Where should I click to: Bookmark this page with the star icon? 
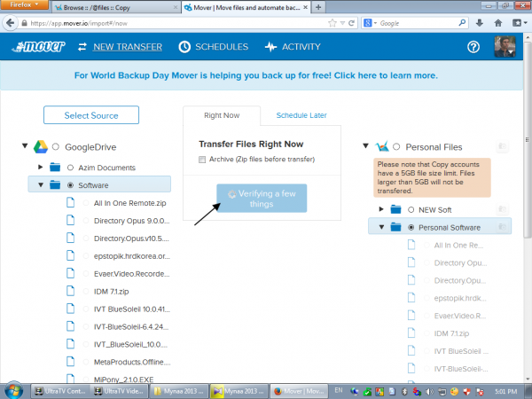click(x=332, y=23)
